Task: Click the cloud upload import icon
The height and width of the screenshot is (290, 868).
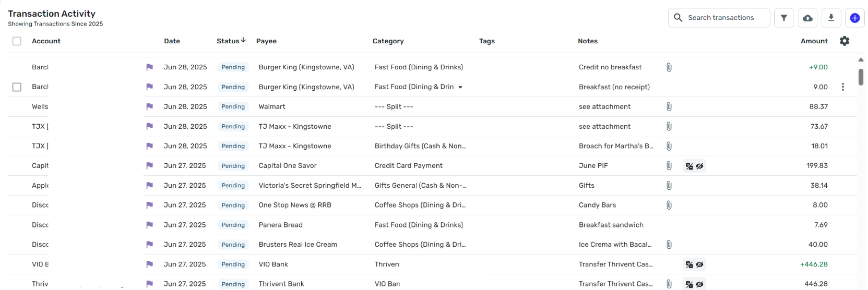Action: click(807, 18)
